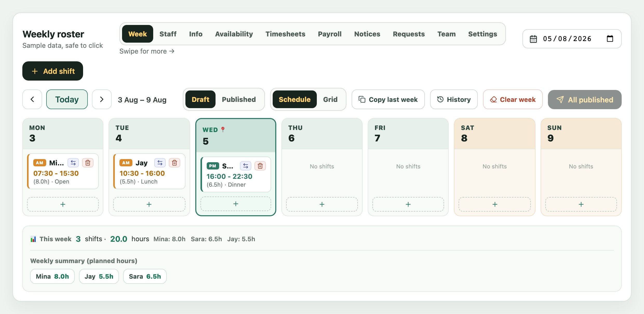The image size is (644, 314).
Task: Open the Settings tab
Action: point(482,34)
